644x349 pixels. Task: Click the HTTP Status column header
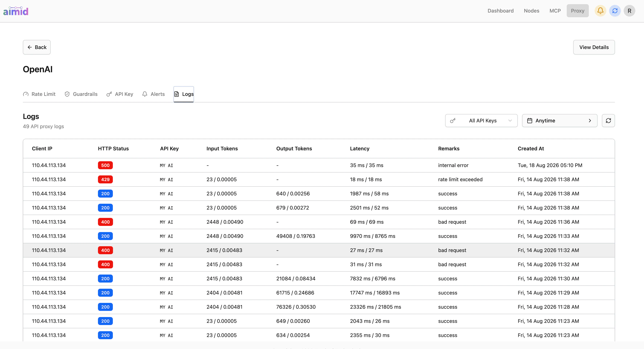(113, 149)
